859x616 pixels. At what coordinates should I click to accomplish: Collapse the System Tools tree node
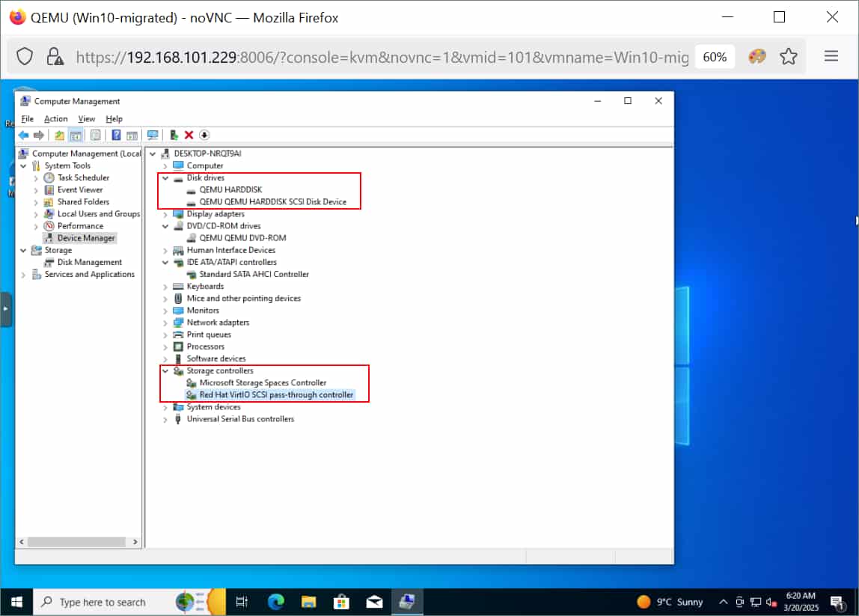coord(23,165)
